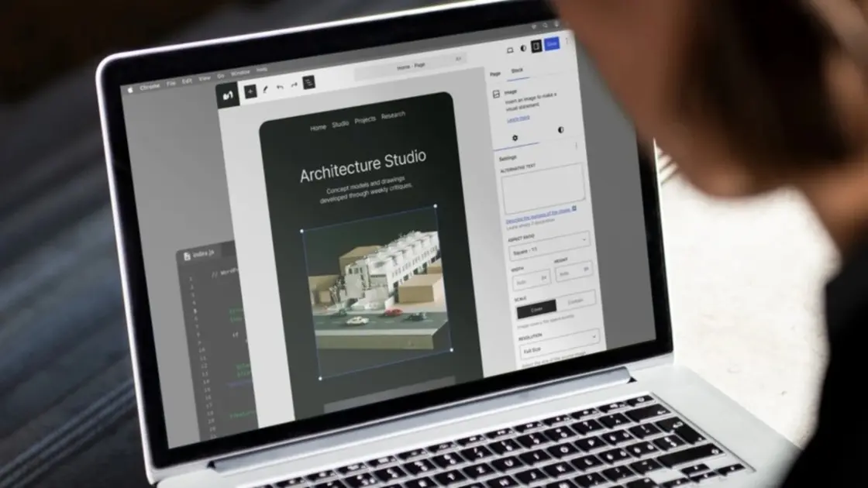Open the Home · Page command bar

(411, 67)
